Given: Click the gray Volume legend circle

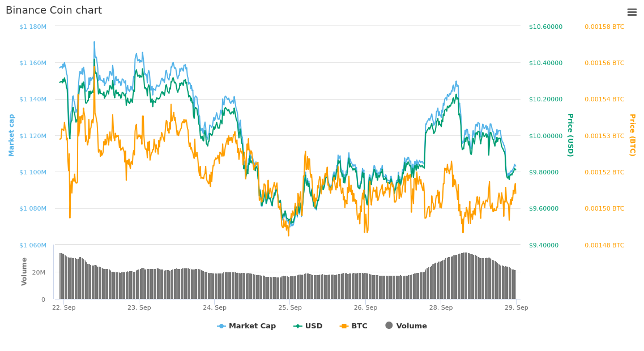Looking at the screenshot, I should pyautogui.click(x=389, y=326).
